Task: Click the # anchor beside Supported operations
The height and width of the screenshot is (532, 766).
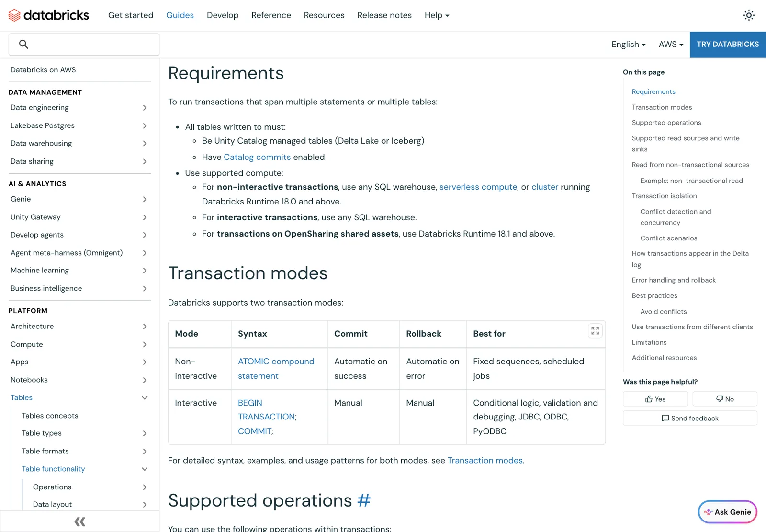Action: (364, 500)
